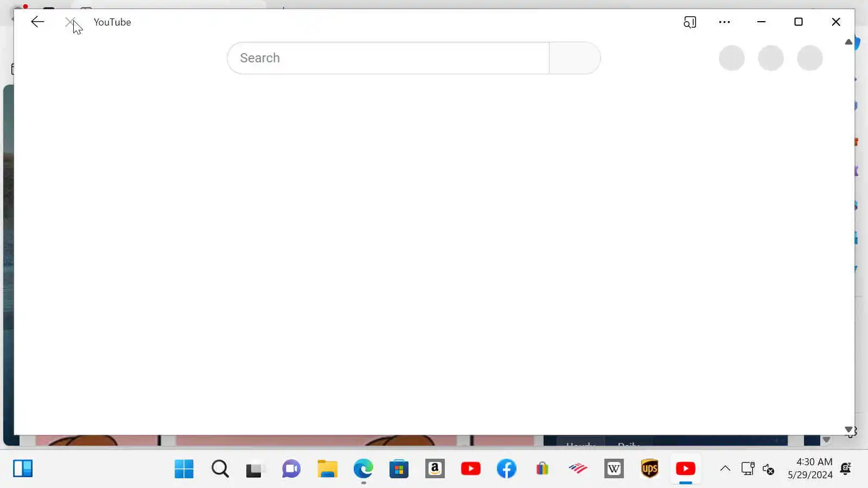Launch Amazon from the taskbar

point(435,468)
